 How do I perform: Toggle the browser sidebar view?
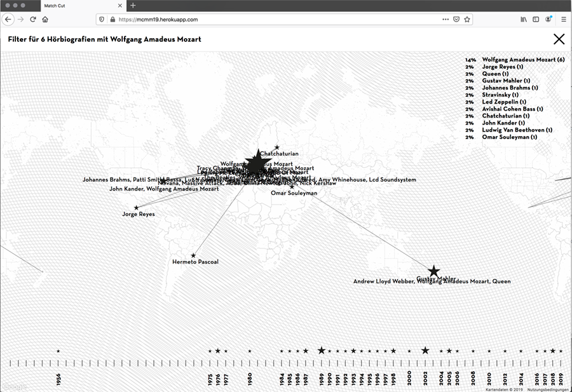(x=536, y=19)
